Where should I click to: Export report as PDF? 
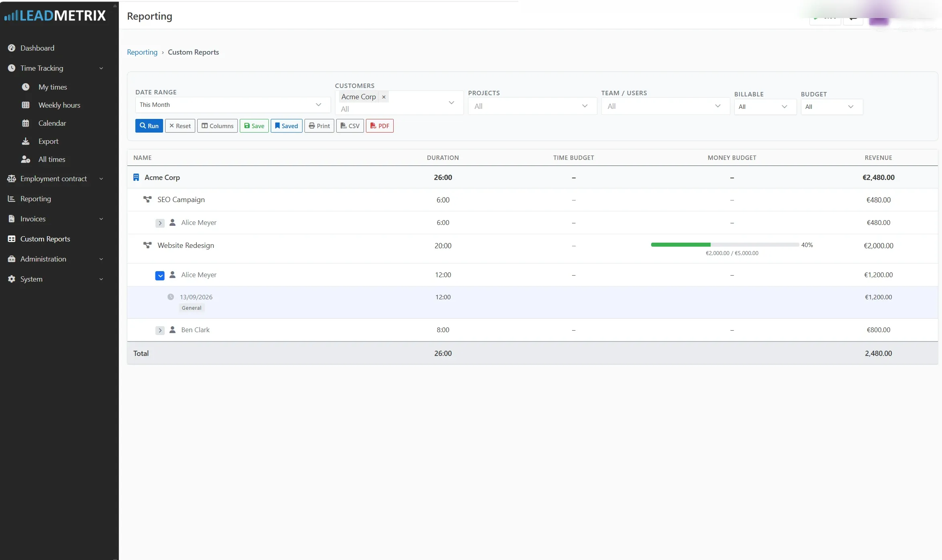[x=380, y=126]
